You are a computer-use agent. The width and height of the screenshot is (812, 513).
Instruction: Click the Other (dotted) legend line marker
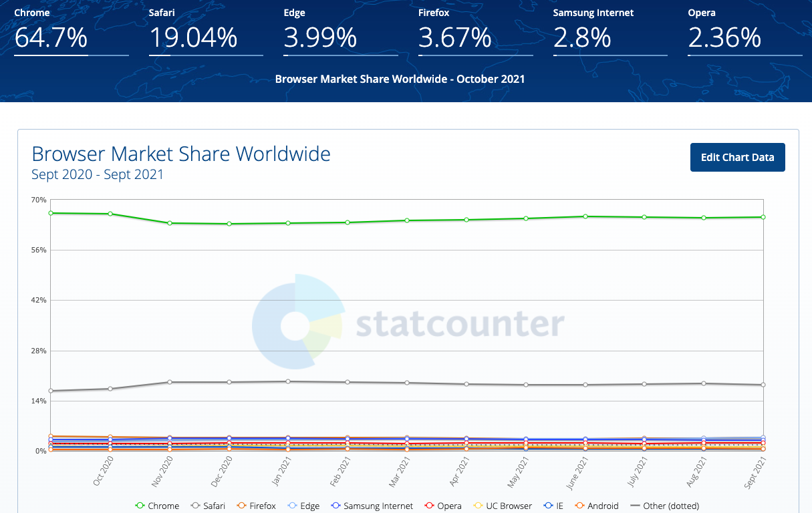point(634,506)
